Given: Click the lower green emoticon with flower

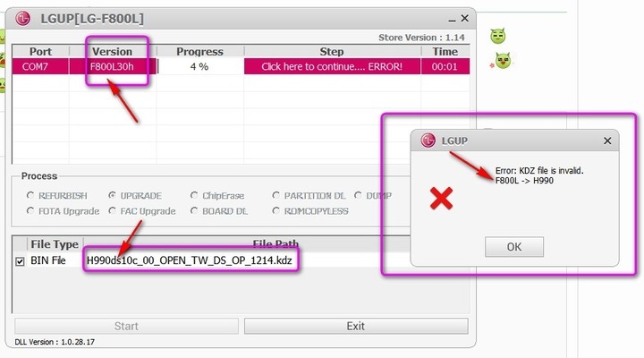Looking at the screenshot, I should click(502, 61).
